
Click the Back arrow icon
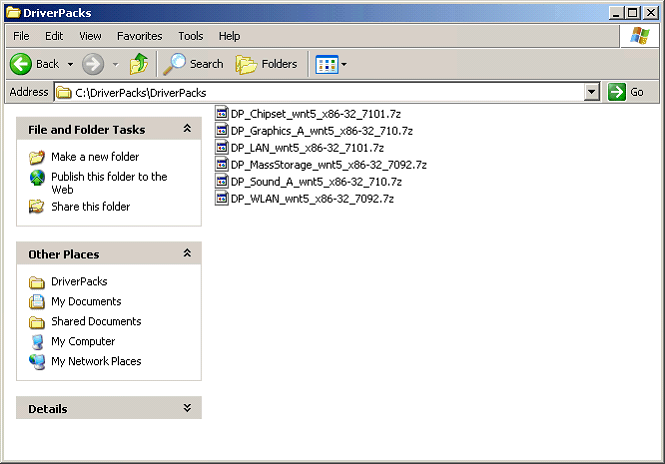(22, 64)
